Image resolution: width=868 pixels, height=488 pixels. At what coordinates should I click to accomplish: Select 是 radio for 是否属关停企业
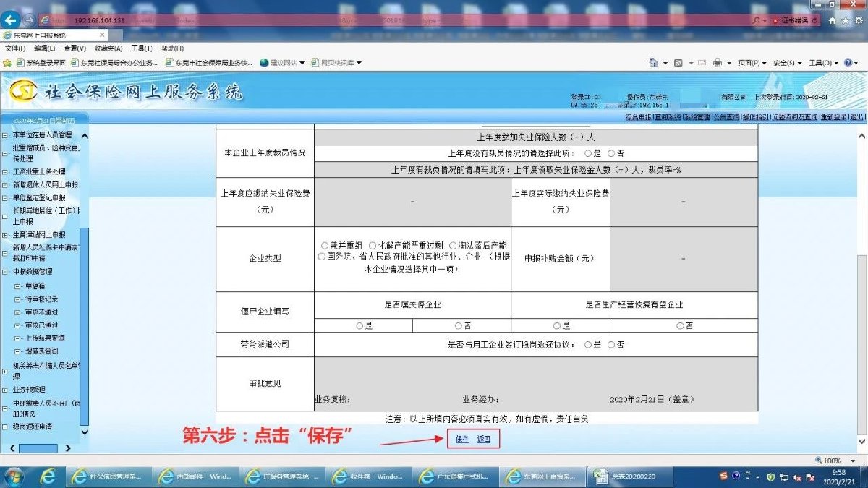point(359,326)
